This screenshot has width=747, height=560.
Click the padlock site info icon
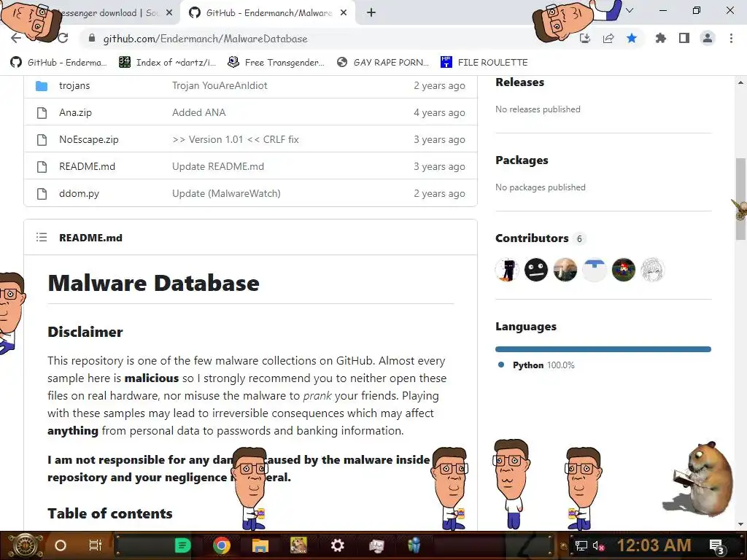point(92,39)
